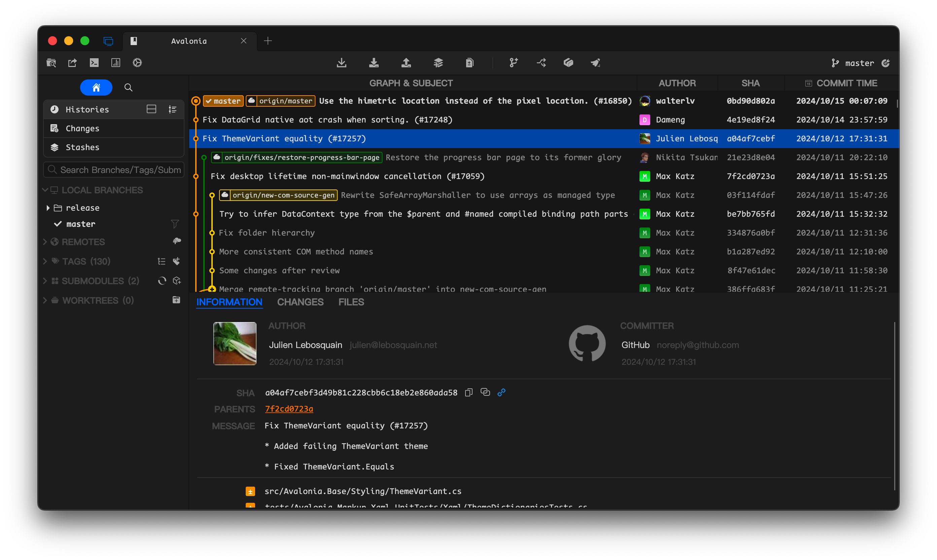937x560 pixels.
Task: Click the push commits icon
Action: pos(406,63)
